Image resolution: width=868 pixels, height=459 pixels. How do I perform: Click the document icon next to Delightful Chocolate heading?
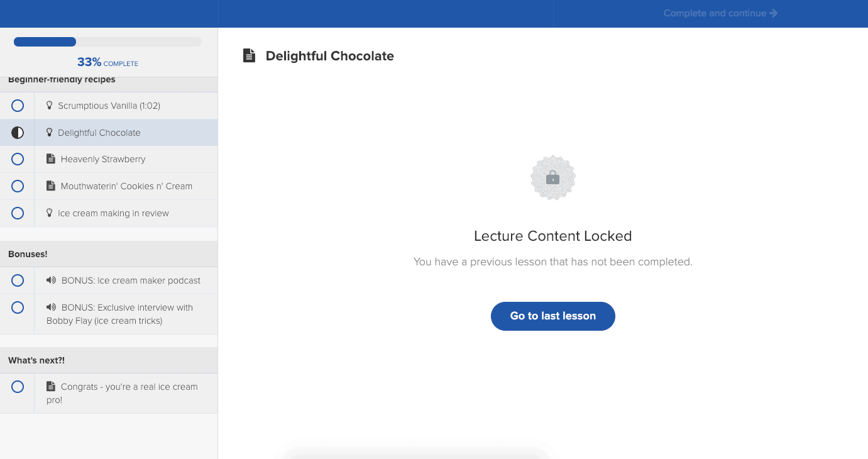click(x=250, y=56)
